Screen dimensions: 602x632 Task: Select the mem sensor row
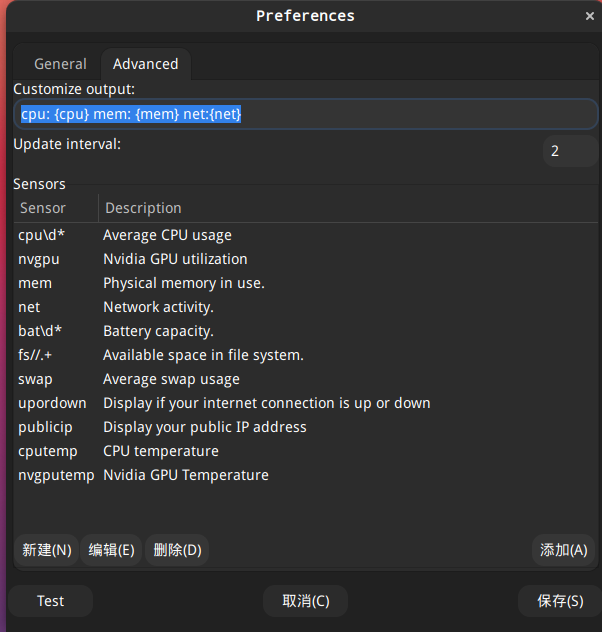click(306, 283)
